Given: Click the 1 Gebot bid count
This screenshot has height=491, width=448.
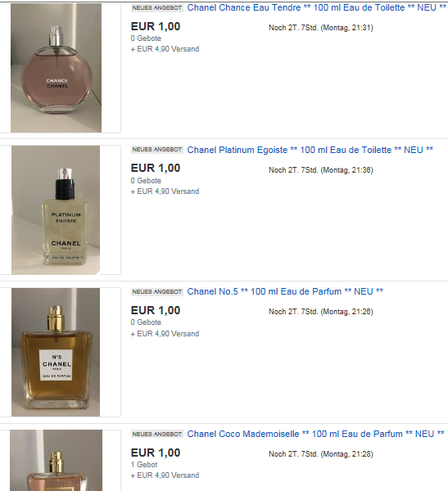Looking at the screenshot, I should click(x=144, y=465).
